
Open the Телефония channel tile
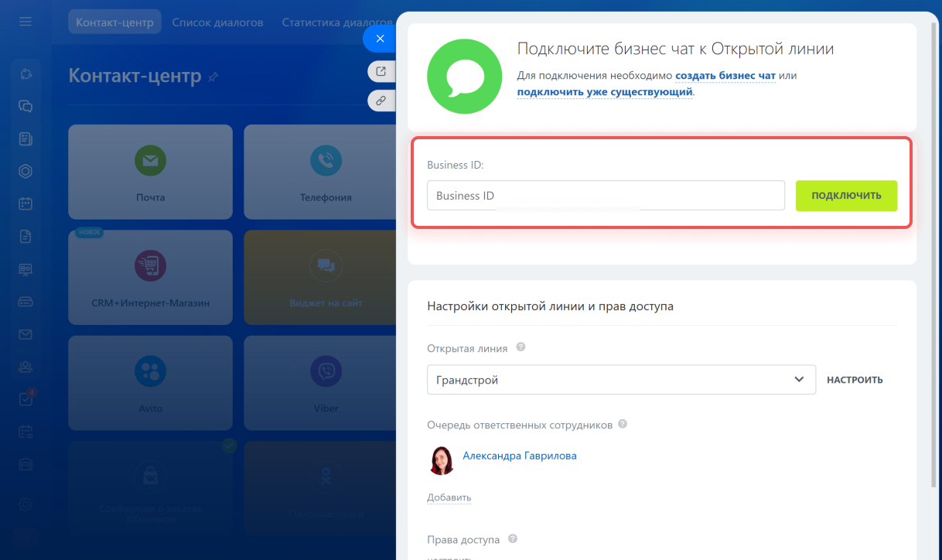326,172
